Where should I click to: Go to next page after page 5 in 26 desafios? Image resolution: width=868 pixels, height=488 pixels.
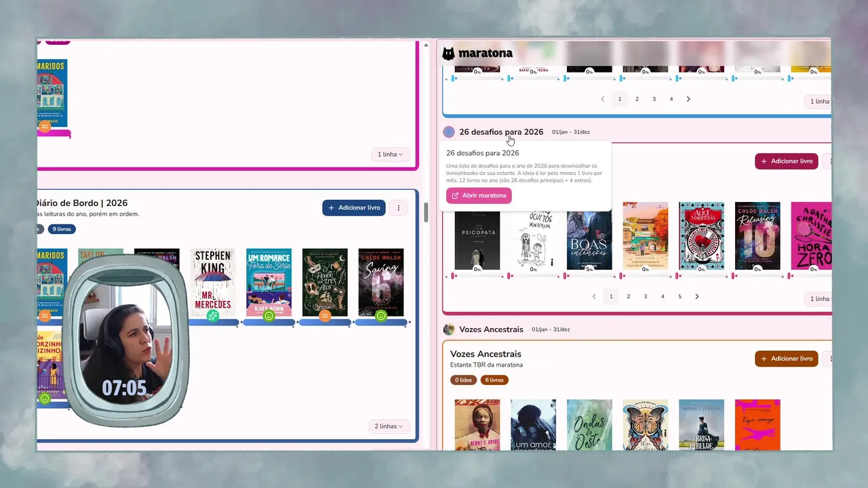(697, 296)
